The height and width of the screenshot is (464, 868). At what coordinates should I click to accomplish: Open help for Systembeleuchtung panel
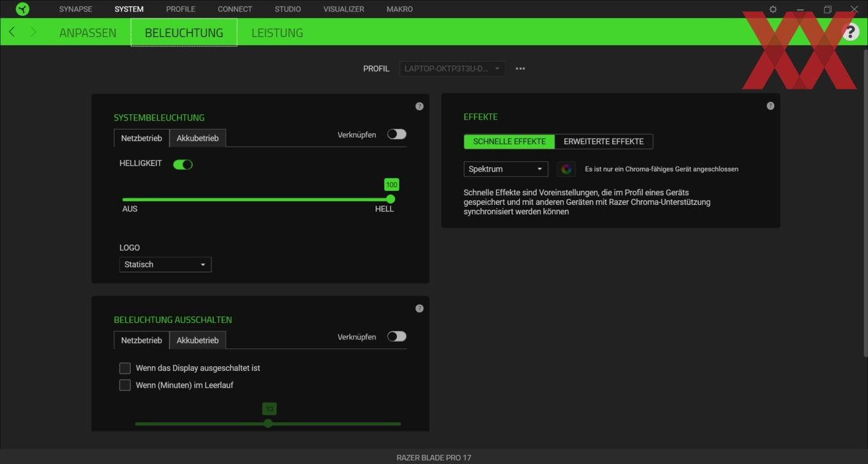419,107
